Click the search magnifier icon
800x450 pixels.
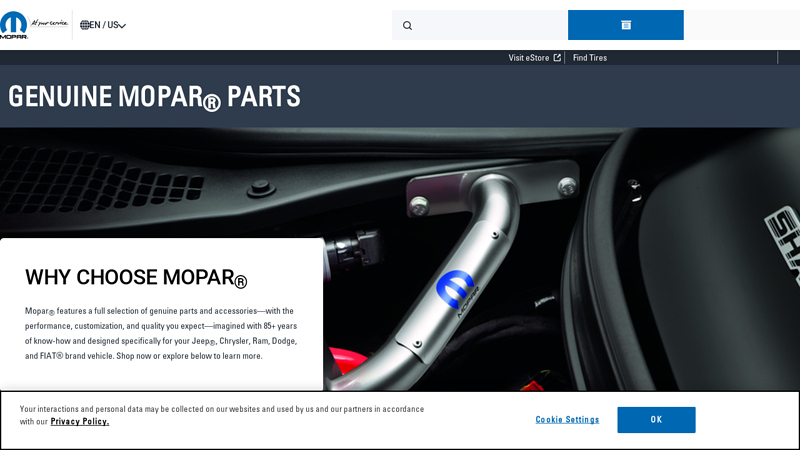(x=407, y=26)
